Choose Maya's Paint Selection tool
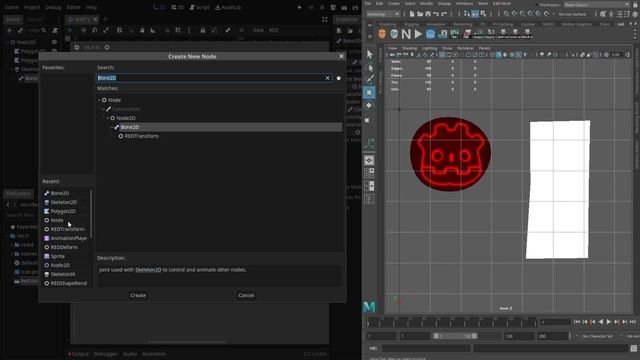Viewport: 640px width, 360px height. 370,79
